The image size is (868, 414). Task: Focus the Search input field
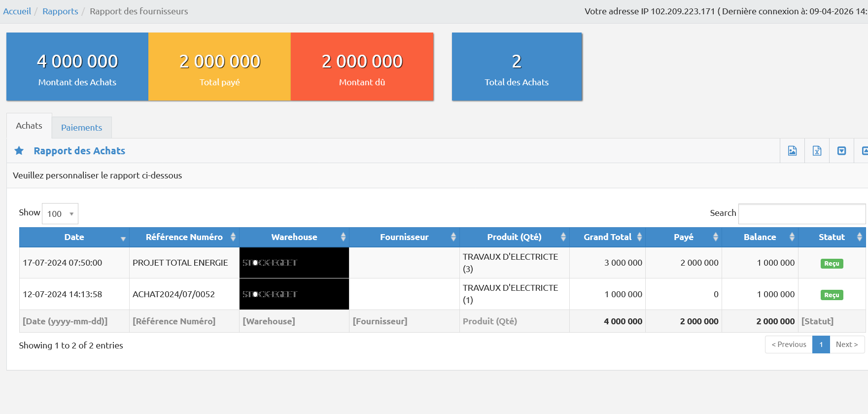[x=801, y=214]
